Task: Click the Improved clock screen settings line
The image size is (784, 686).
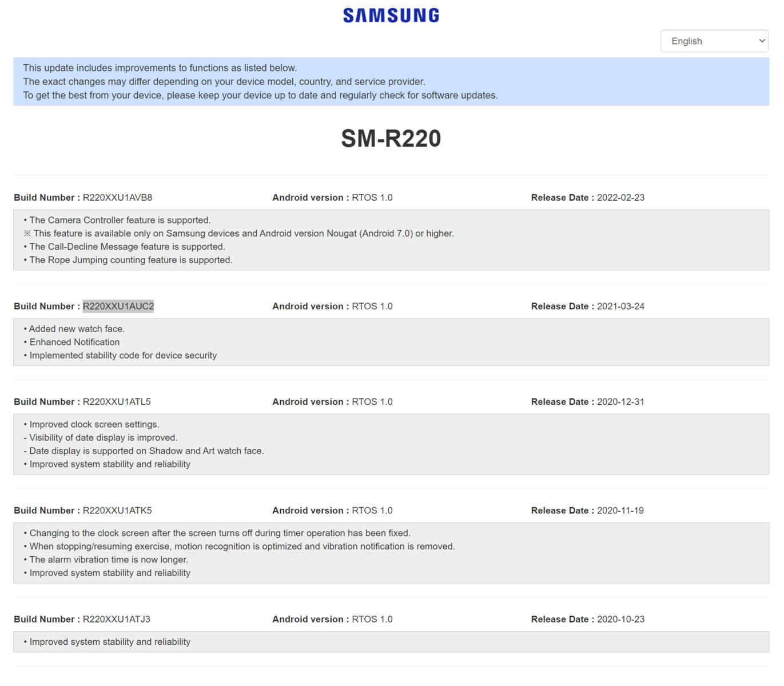Action: [94, 424]
